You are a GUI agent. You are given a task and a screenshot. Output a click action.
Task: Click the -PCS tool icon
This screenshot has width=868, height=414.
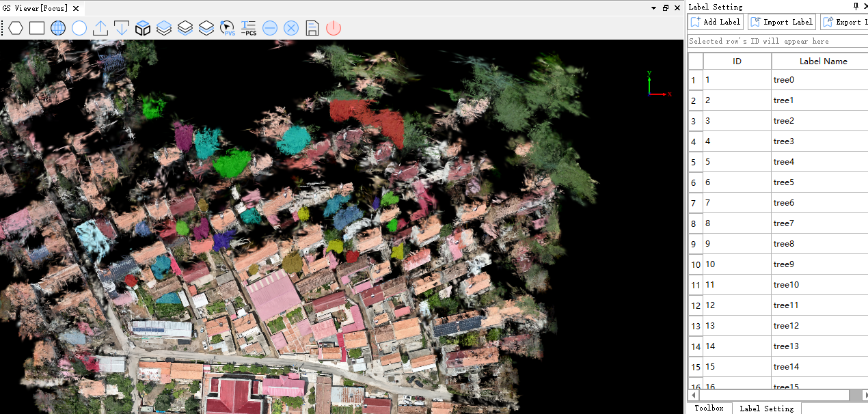(x=248, y=28)
